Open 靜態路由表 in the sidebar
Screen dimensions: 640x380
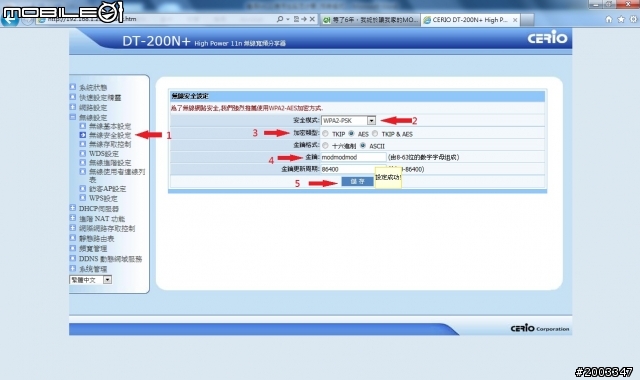96,238
